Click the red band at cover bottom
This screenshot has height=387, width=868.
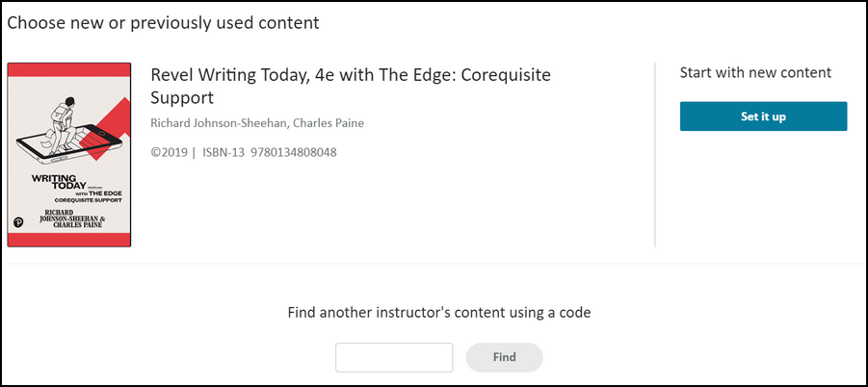69,240
